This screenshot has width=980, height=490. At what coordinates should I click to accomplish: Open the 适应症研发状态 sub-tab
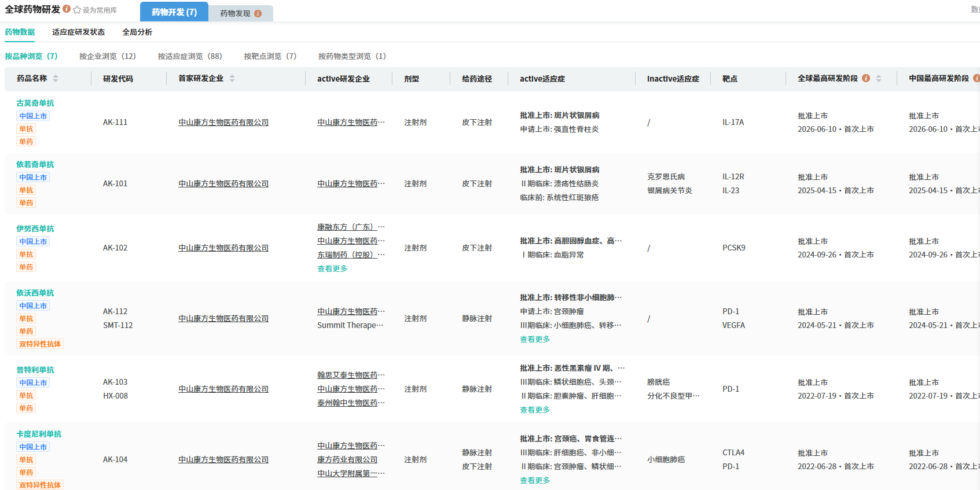78,32
